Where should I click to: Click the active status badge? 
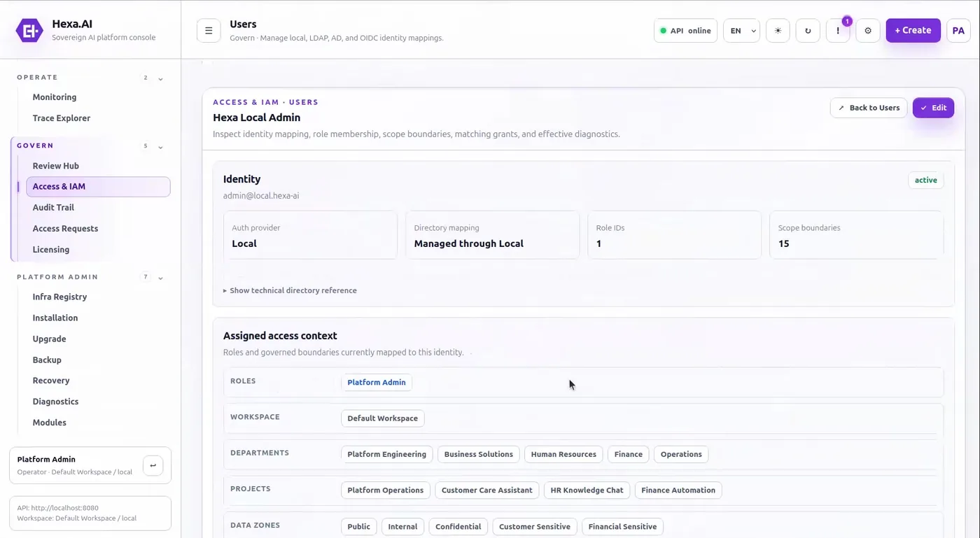(925, 180)
